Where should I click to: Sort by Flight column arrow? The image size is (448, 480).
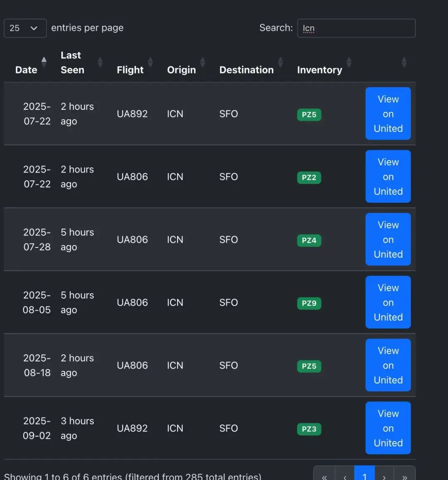click(x=150, y=62)
